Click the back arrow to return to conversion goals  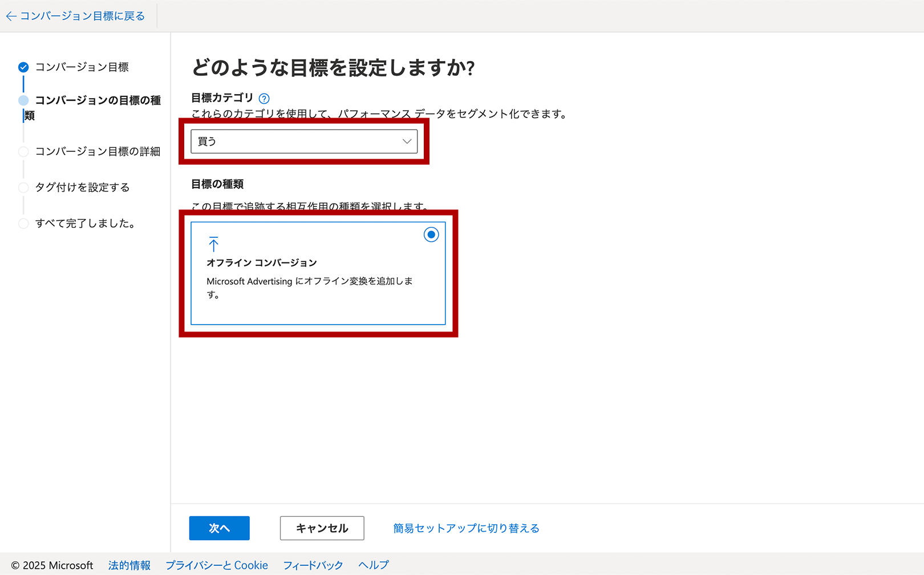[x=11, y=16]
